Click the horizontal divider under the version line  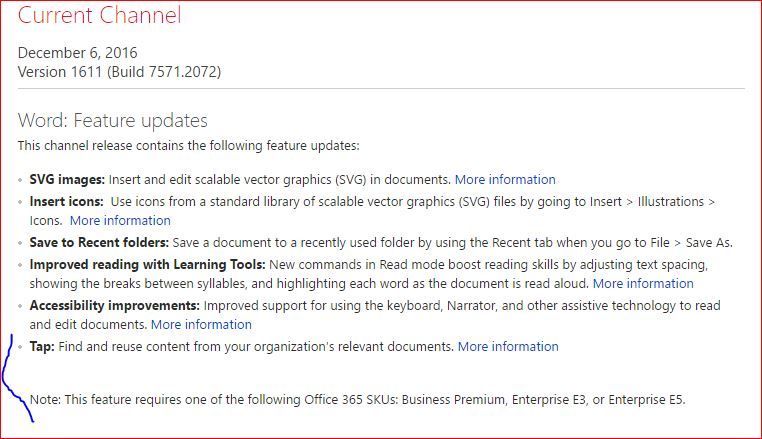[381, 89]
